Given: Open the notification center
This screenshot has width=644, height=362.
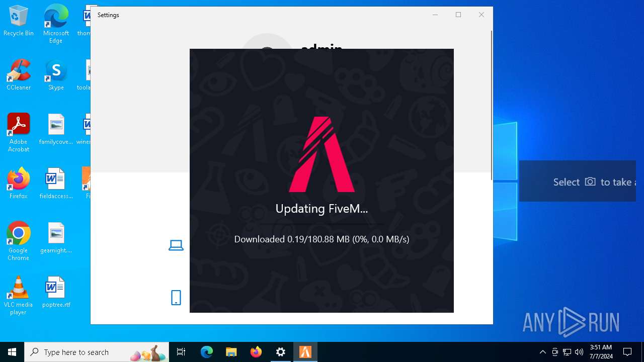Looking at the screenshot, I should (x=627, y=352).
